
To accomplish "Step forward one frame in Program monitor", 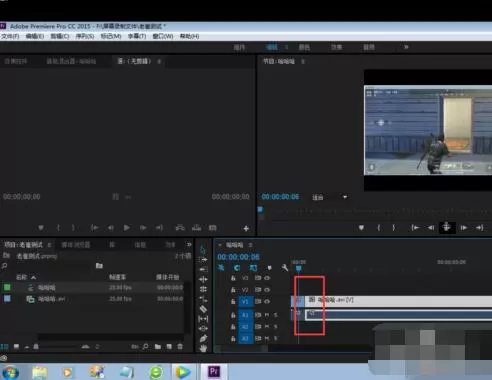I will tap(464, 228).
